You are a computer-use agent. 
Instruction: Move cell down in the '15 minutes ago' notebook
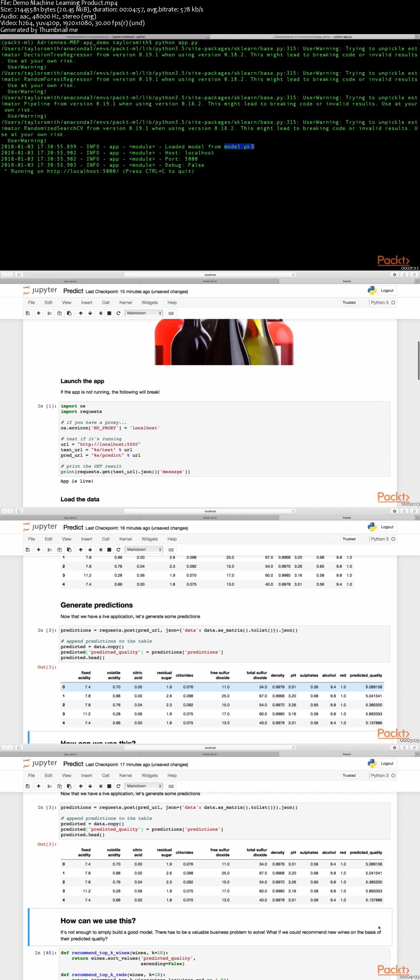coord(90,313)
